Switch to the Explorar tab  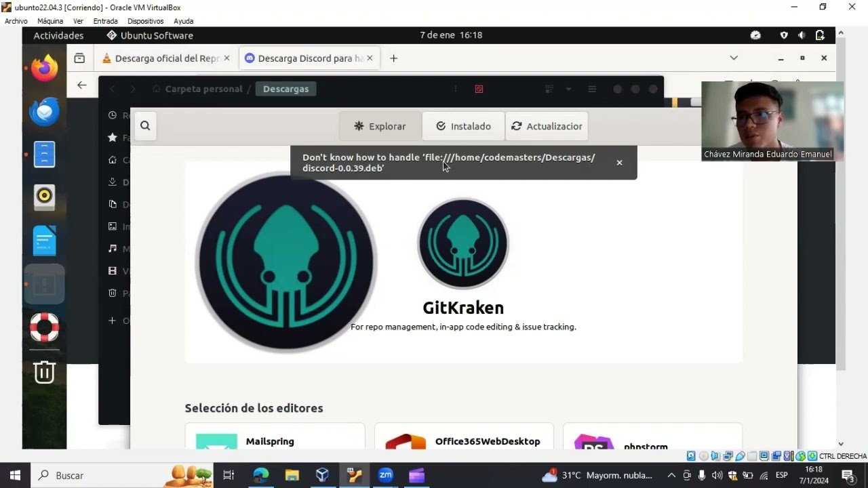[380, 126]
